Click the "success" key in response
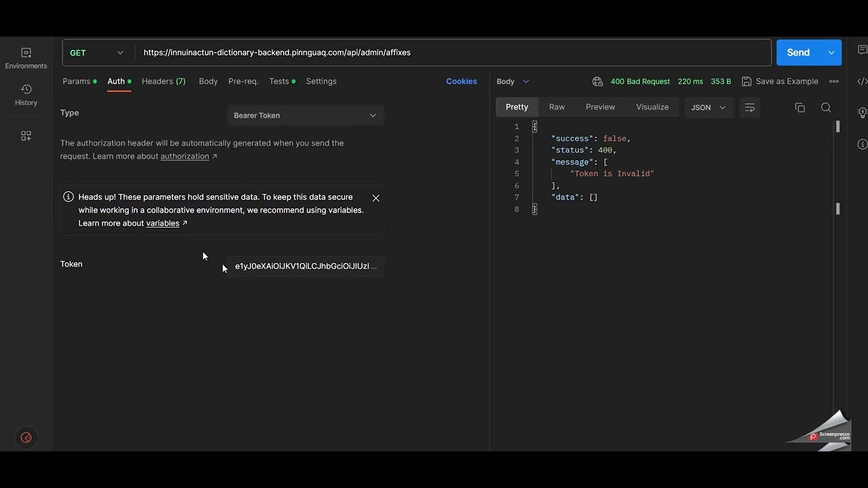The width and height of the screenshot is (868, 488). [572, 138]
